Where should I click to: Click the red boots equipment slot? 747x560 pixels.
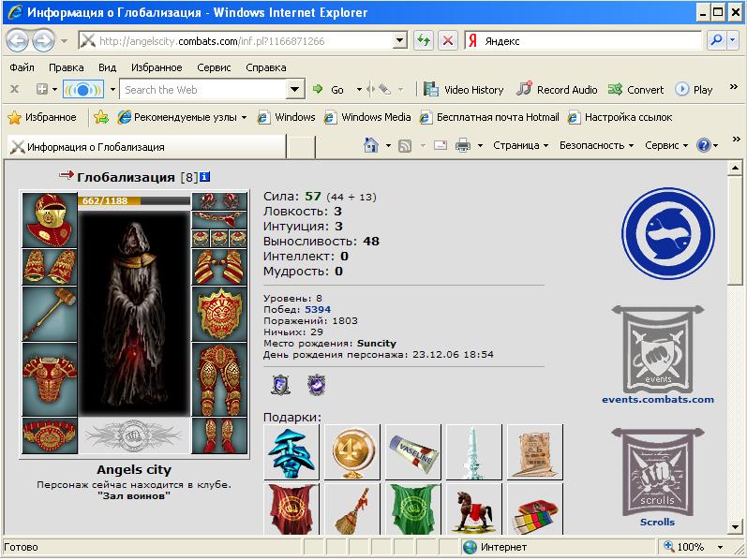(219, 435)
